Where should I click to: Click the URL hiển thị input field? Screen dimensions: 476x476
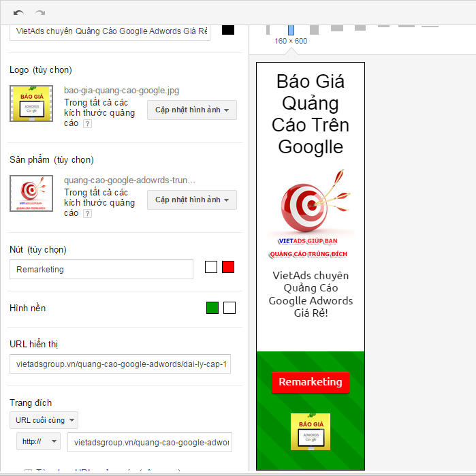(x=120, y=364)
